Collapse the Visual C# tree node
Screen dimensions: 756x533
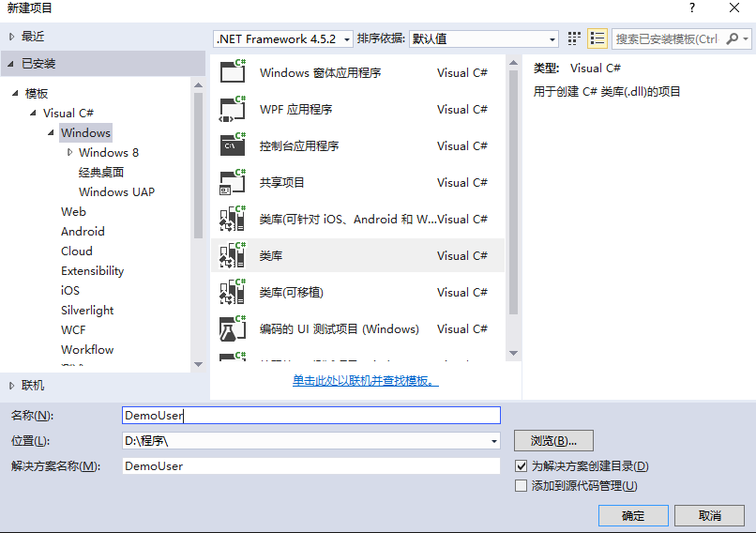coord(33,113)
